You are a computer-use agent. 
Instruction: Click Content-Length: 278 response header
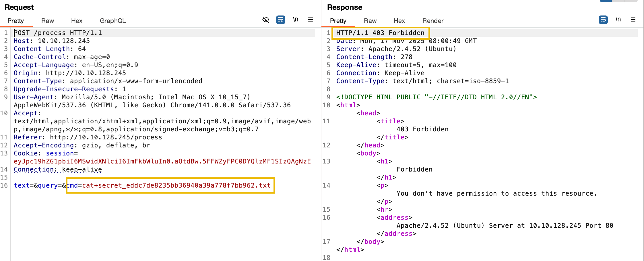pos(375,57)
